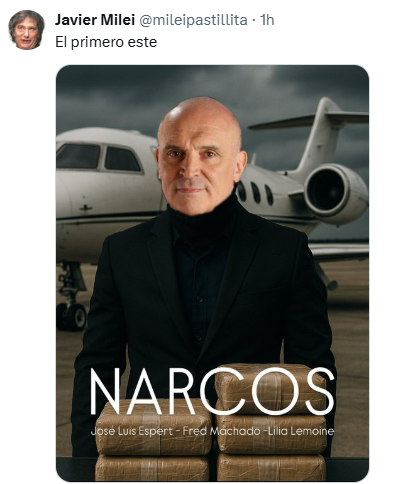Open the attached NARCOS poster image
Screen dimensions: 417x484
pyautogui.click(x=212, y=273)
